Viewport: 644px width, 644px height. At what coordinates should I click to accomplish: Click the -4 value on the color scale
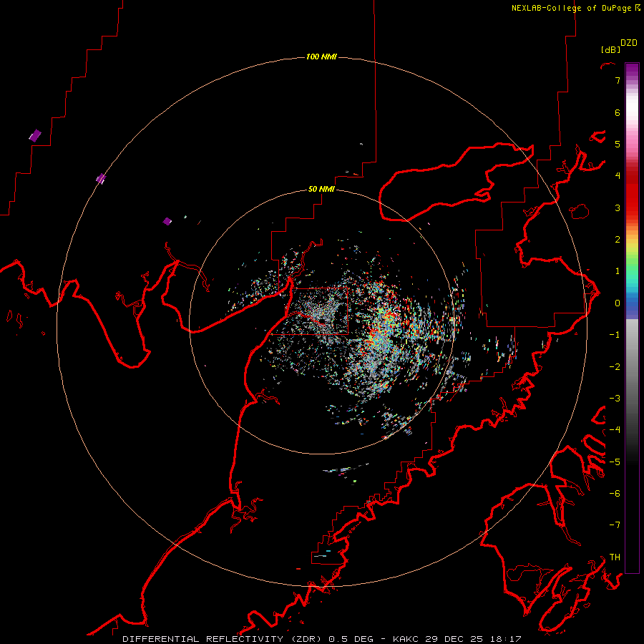click(x=615, y=430)
